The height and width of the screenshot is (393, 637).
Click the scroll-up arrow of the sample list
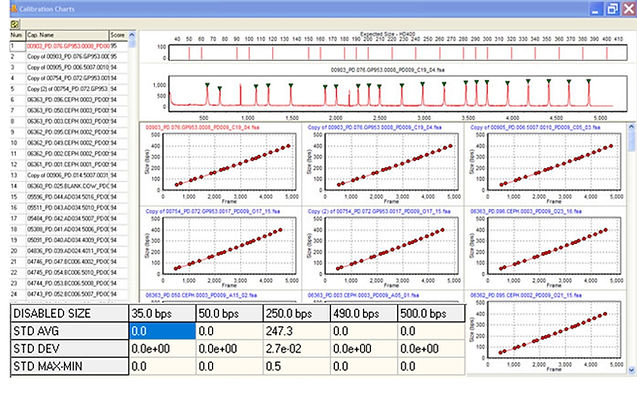click(x=132, y=35)
